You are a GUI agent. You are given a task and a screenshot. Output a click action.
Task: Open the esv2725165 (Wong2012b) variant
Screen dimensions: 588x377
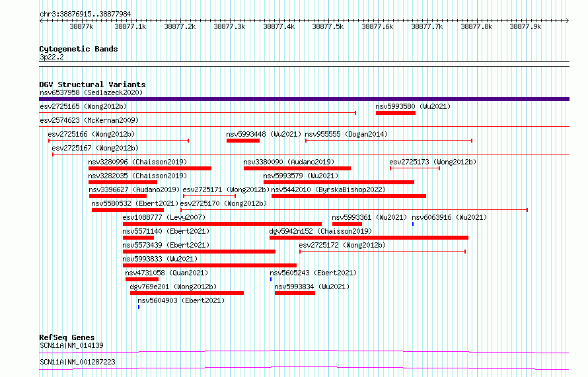[83, 106]
